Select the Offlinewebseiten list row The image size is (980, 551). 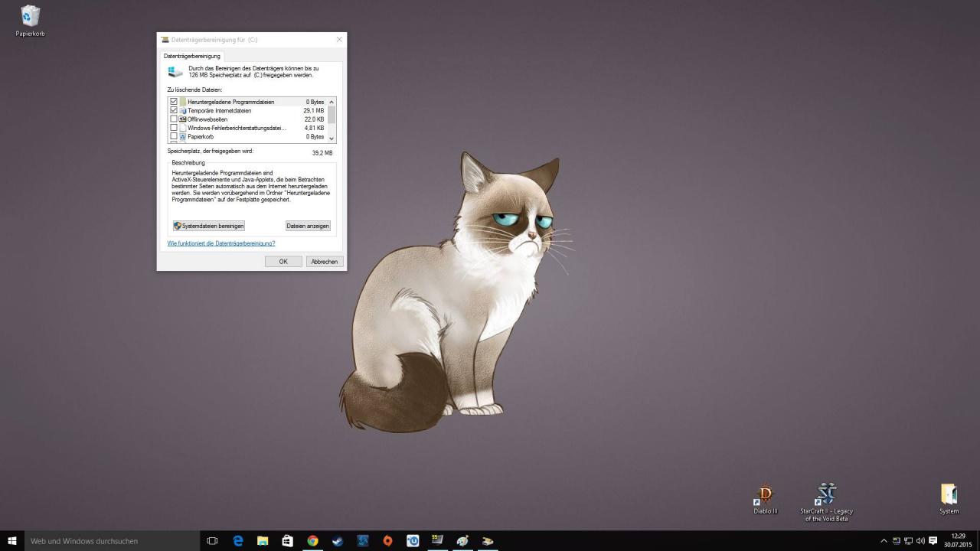pyautogui.click(x=248, y=119)
